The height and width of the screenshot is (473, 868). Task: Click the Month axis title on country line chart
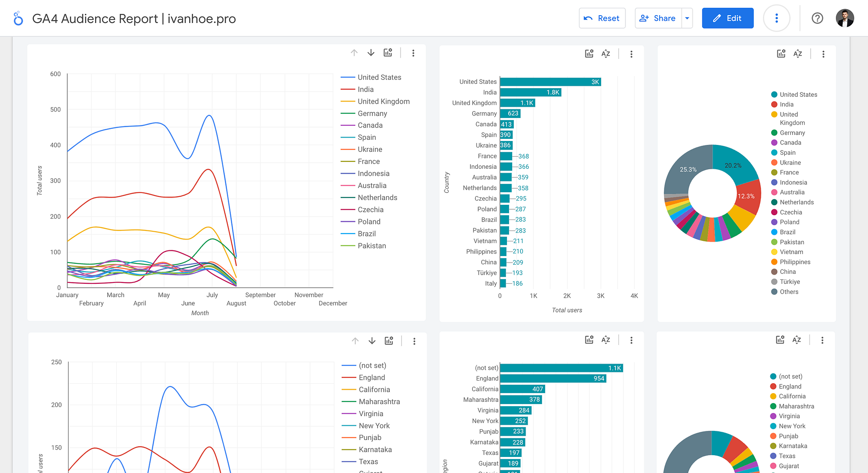(200, 313)
